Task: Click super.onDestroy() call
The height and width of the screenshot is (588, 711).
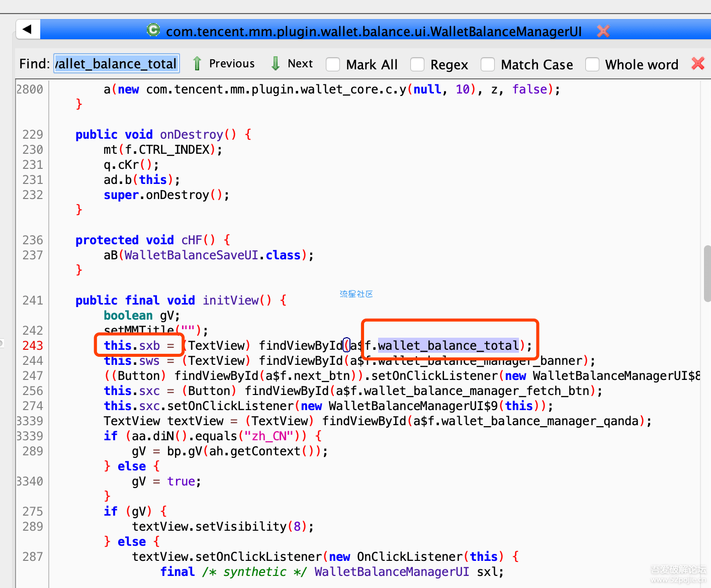Action: coord(166,195)
